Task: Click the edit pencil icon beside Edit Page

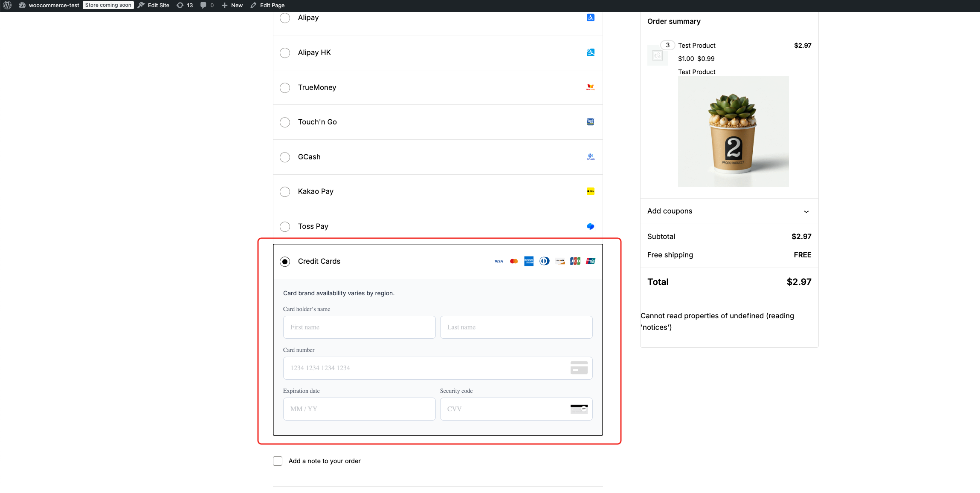Action: (253, 5)
